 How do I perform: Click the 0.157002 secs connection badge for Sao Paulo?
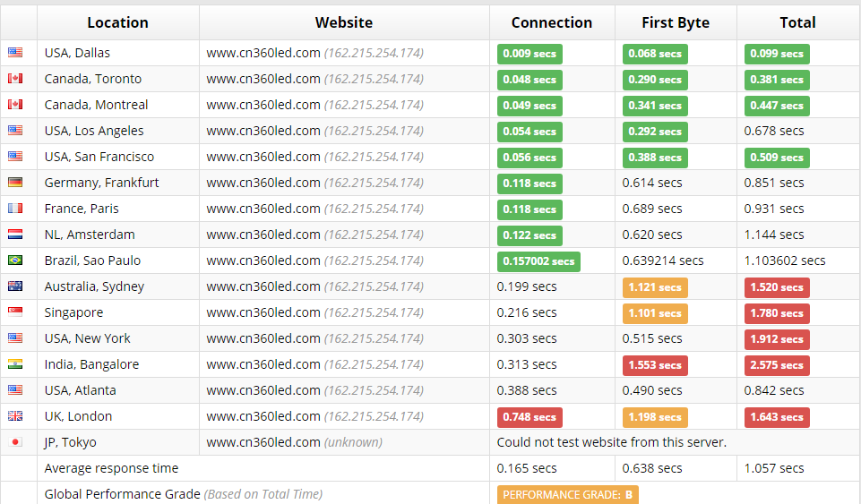[x=538, y=261]
